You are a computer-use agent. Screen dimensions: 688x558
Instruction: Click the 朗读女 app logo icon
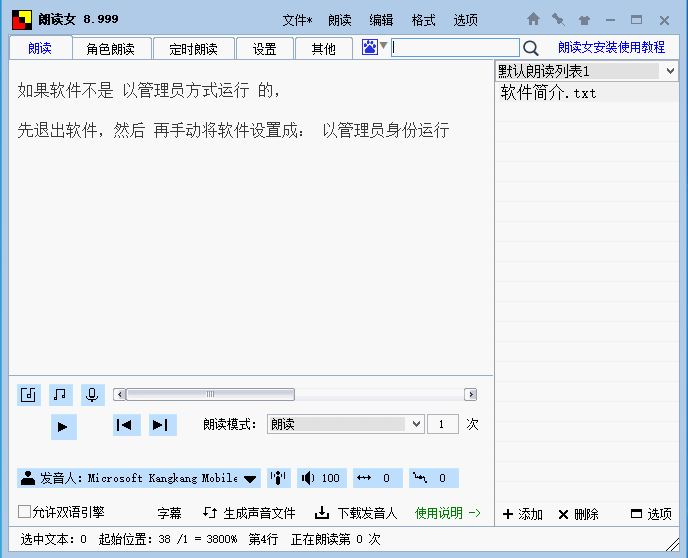pos(22,20)
